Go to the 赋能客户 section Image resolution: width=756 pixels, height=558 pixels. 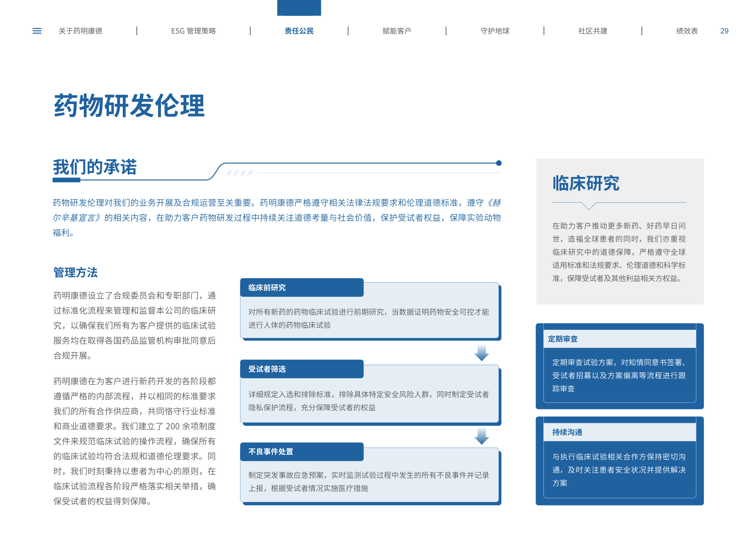click(397, 31)
